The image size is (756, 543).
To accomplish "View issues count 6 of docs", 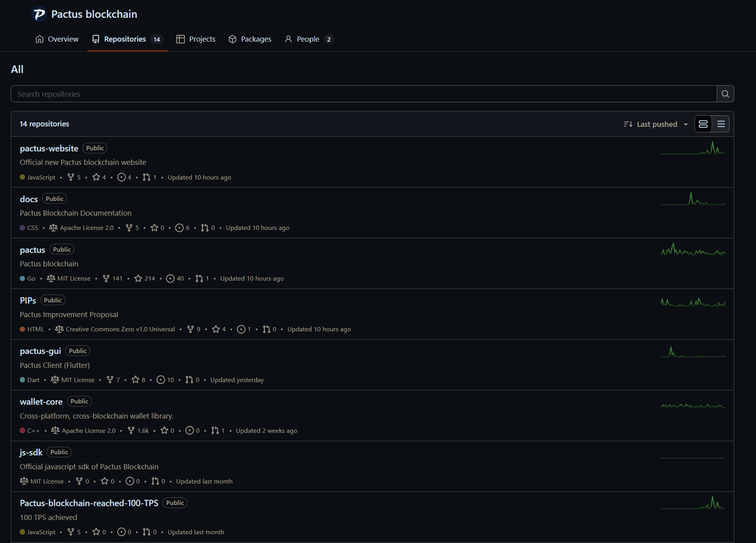I will click(183, 228).
